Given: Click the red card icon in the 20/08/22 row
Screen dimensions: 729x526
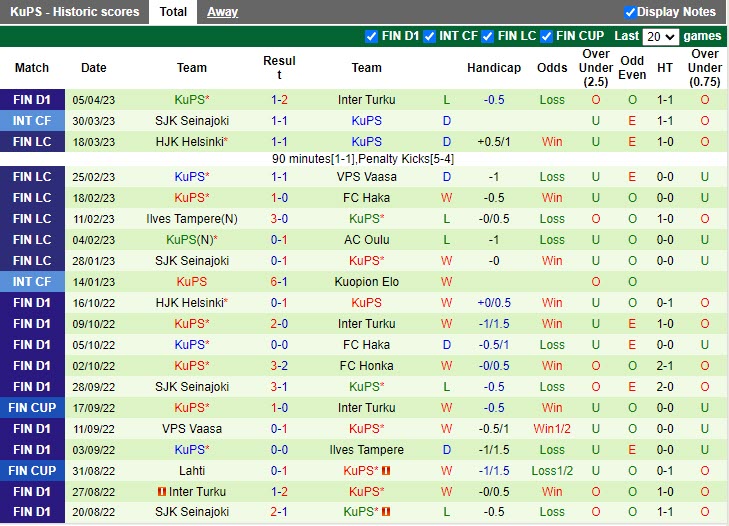Looking at the screenshot, I should point(386,512).
